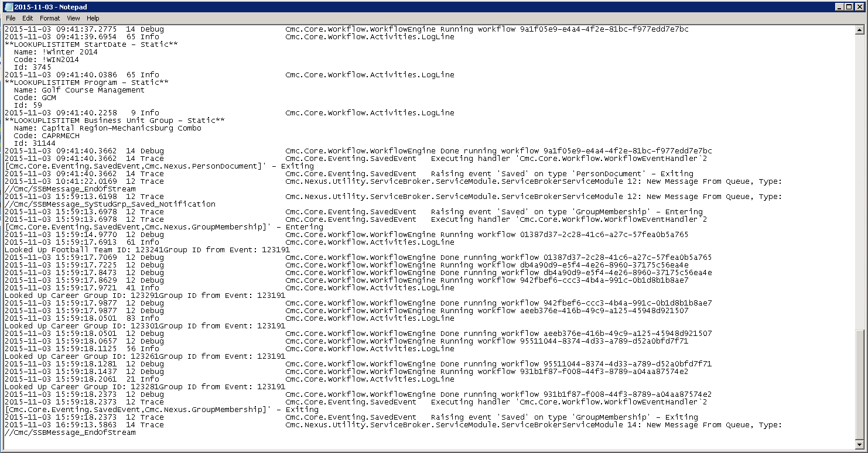This screenshot has height=453, width=868.
Task: Open the Format menu
Action: tap(49, 18)
